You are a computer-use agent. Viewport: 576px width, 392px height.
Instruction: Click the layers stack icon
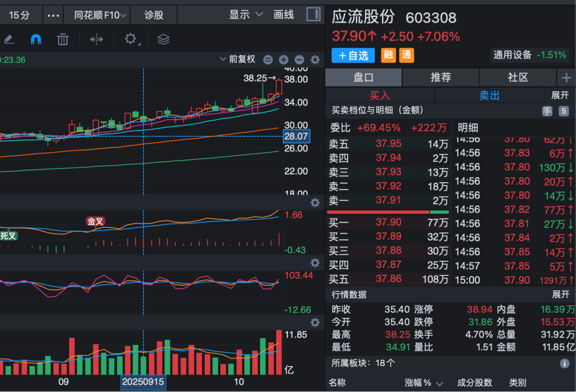click(x=163, y=39)
